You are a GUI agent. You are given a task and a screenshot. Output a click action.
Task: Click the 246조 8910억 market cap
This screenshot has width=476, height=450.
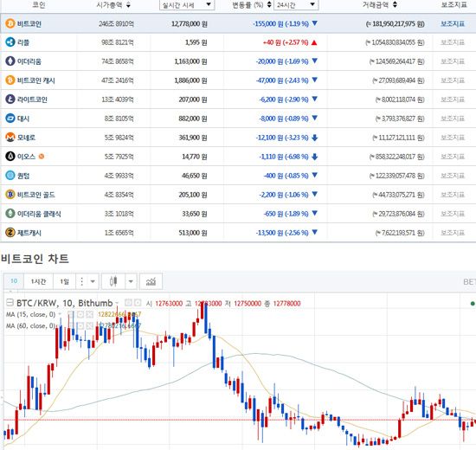[x=116, y=23]
